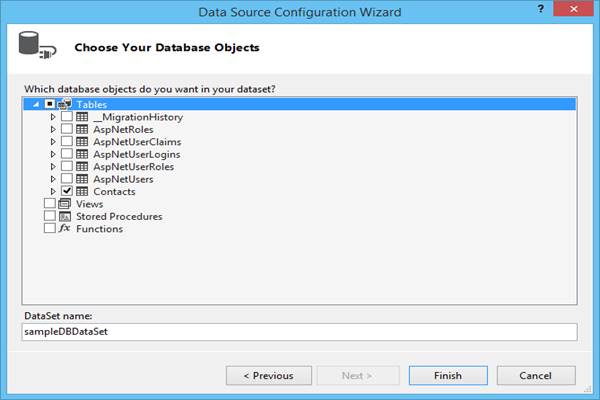The height and width of the screenshot is (400, 600).
Task: Expand the Contacts table node
Action: (x=54, y=191)
